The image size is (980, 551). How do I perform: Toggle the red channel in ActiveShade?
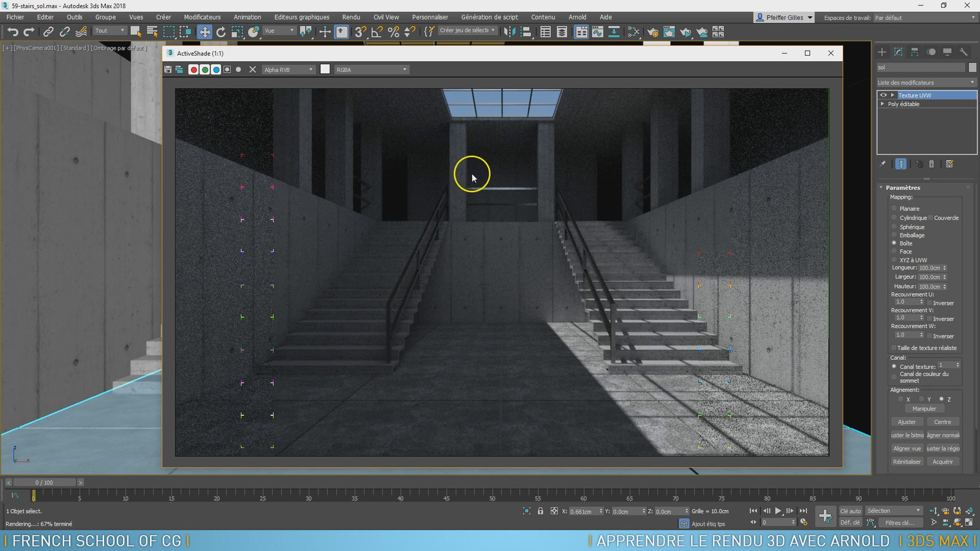[193, 69]
